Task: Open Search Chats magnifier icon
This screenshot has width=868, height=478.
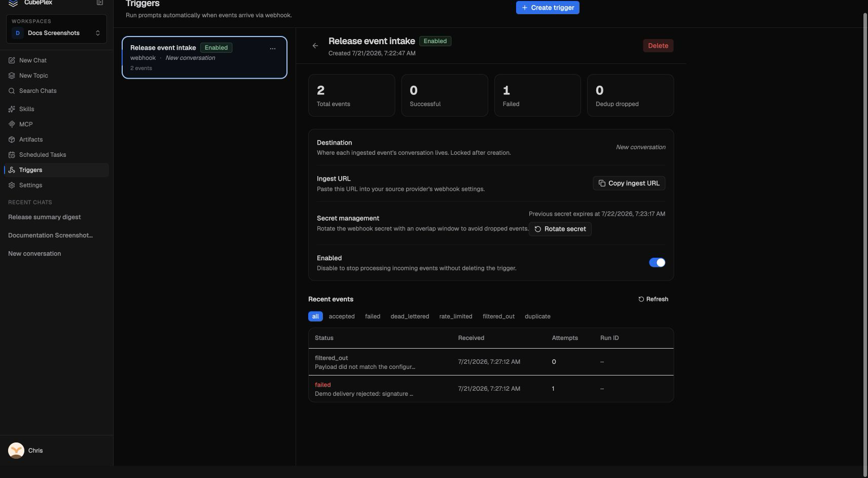Action: point(12,91)
